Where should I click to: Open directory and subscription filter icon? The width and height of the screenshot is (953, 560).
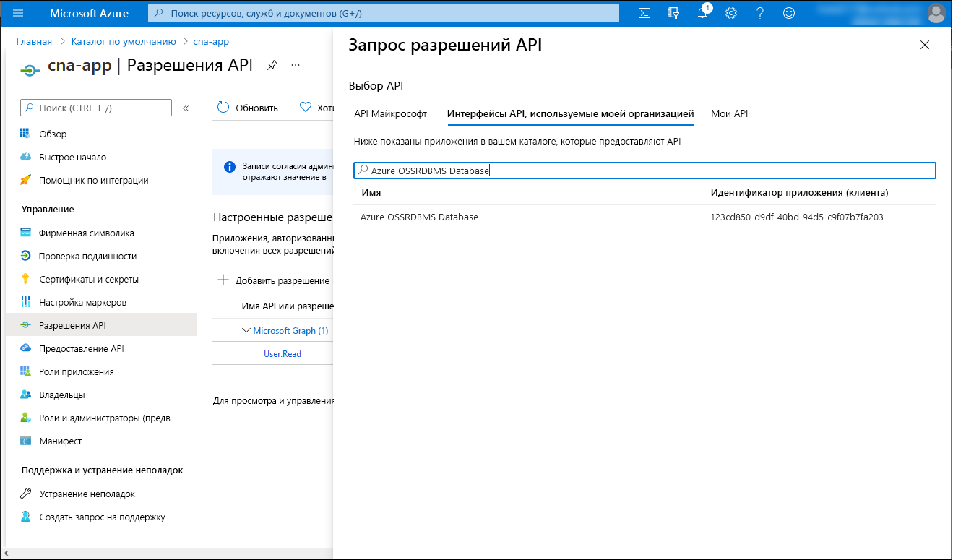coord(673,13)
